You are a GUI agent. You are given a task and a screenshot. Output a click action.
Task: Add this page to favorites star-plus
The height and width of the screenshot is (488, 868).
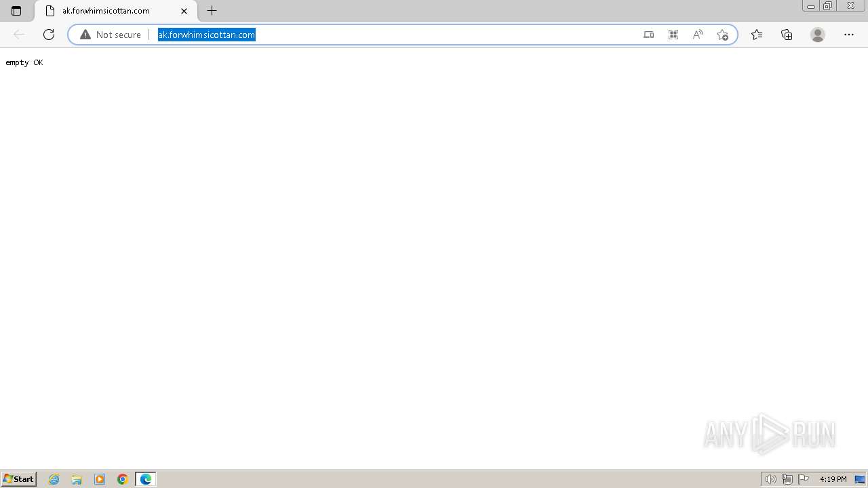(x=722, y=35)
